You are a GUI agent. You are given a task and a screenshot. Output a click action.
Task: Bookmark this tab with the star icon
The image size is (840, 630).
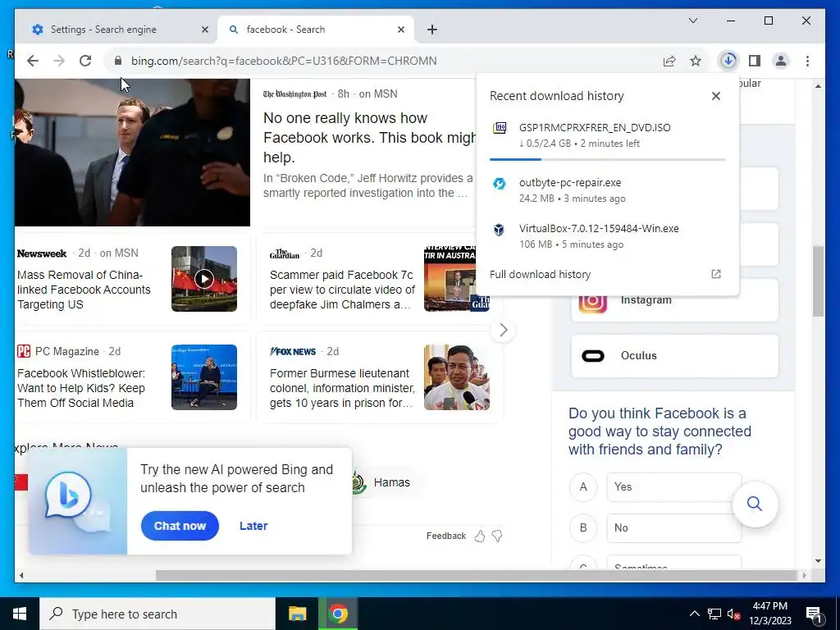(696, 61)
